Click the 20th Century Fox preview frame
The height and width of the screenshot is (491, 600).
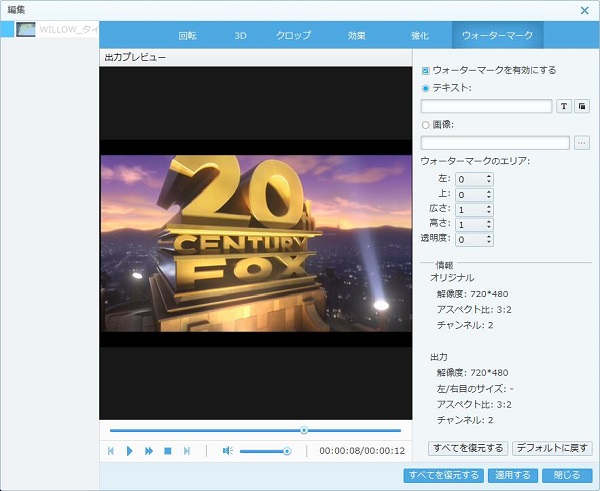pyautogui.click(x=256, y=243)
